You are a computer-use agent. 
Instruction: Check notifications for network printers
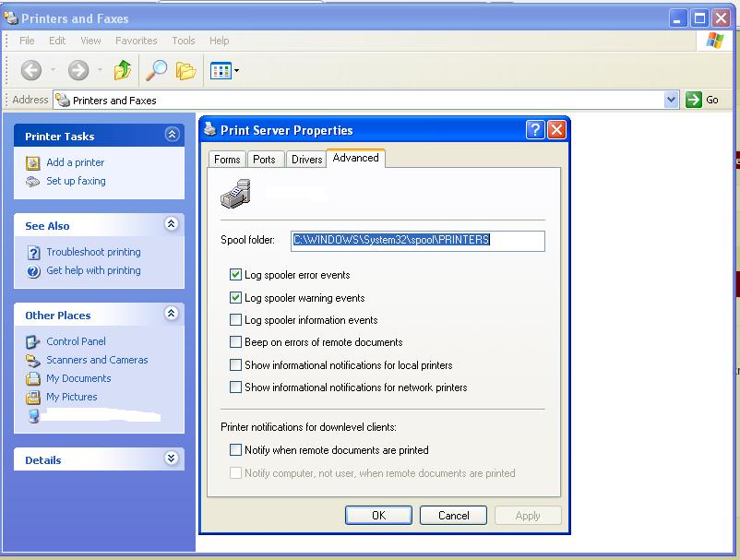(x=235, y=387)
